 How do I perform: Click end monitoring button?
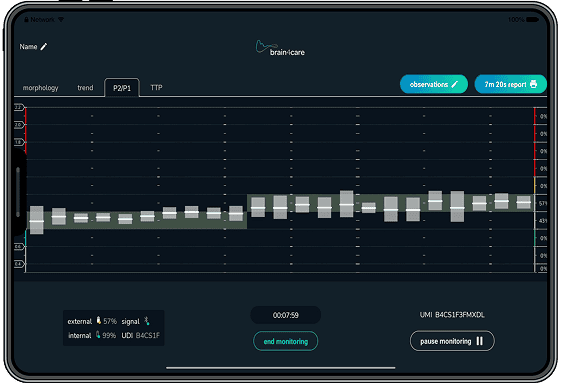(x=285, y=341)
